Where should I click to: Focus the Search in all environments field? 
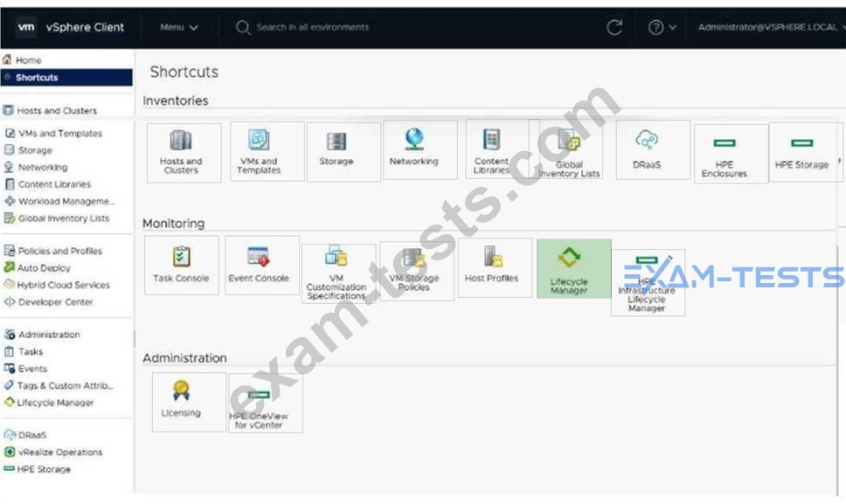[x=312, y=27]
